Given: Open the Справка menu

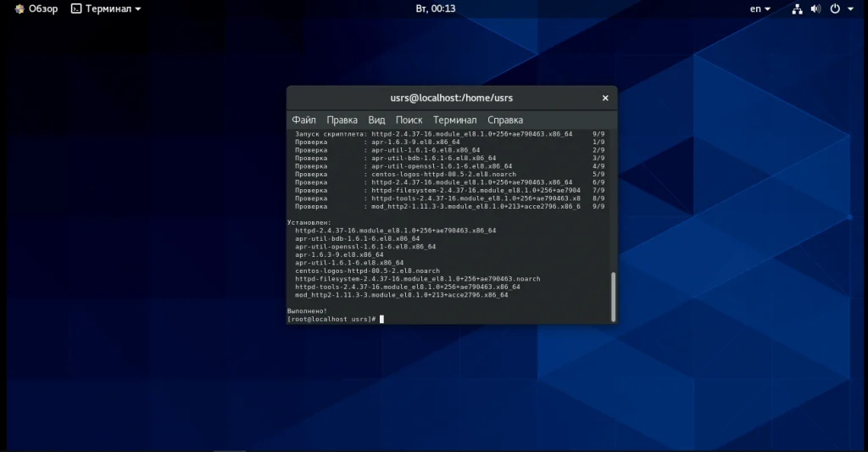Looking at the screenshot, I should coord(505,120).
